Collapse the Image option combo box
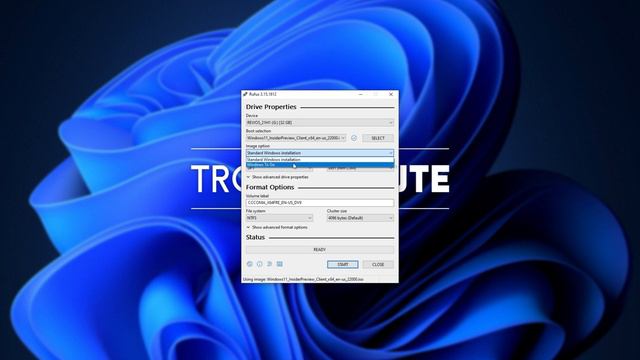 [320, 153]
